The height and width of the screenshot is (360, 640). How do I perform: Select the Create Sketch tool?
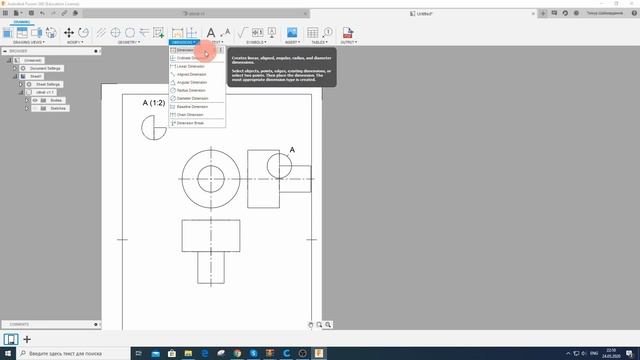158,33
